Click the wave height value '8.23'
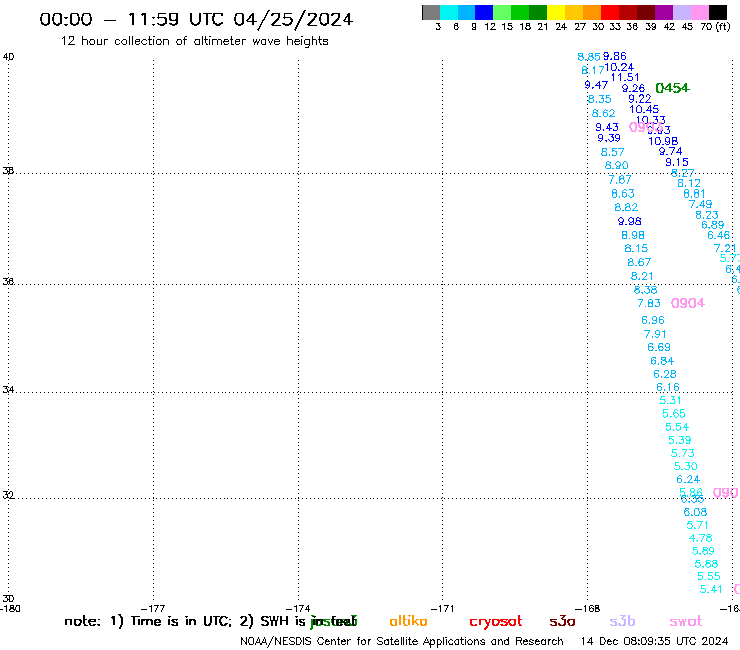Image resolution: width=740 pixels, height=650 pixels. [x=707, y=215]
